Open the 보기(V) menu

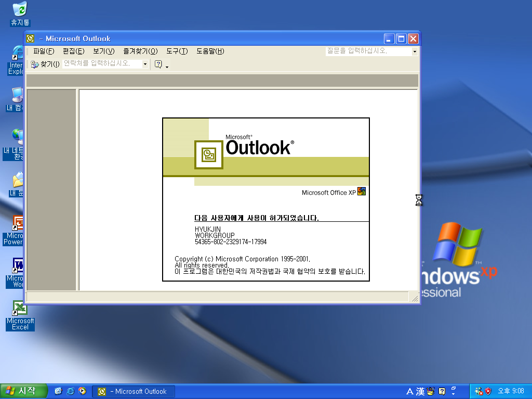(x=104, y=51)
